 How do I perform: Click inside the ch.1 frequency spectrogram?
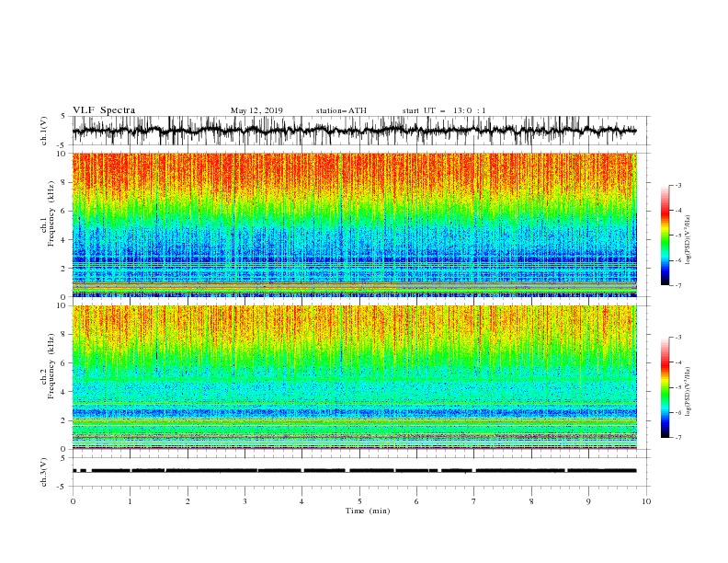pyautogui.click(x=355, y=224)
